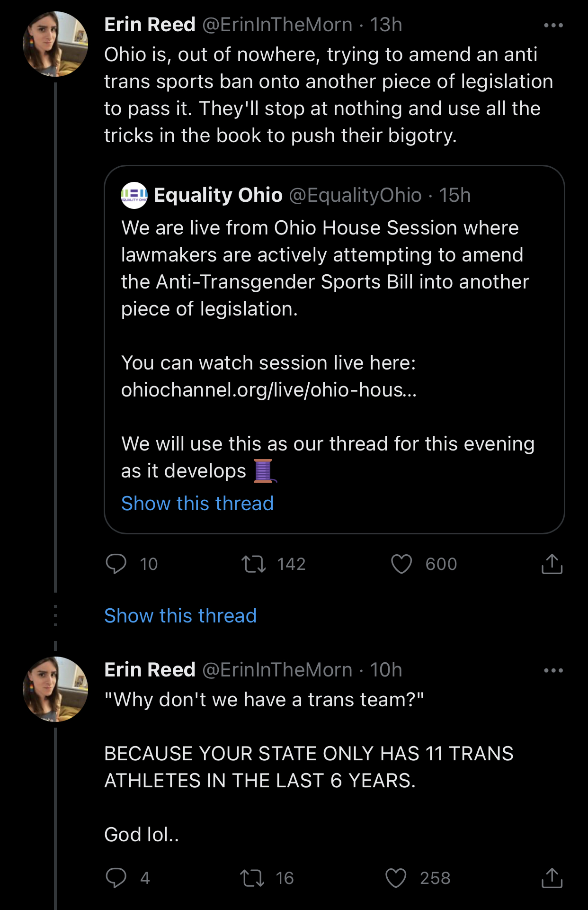Reply to the first Erin Reed tweet
Screen dimensions: 588x910
(116, 564)
